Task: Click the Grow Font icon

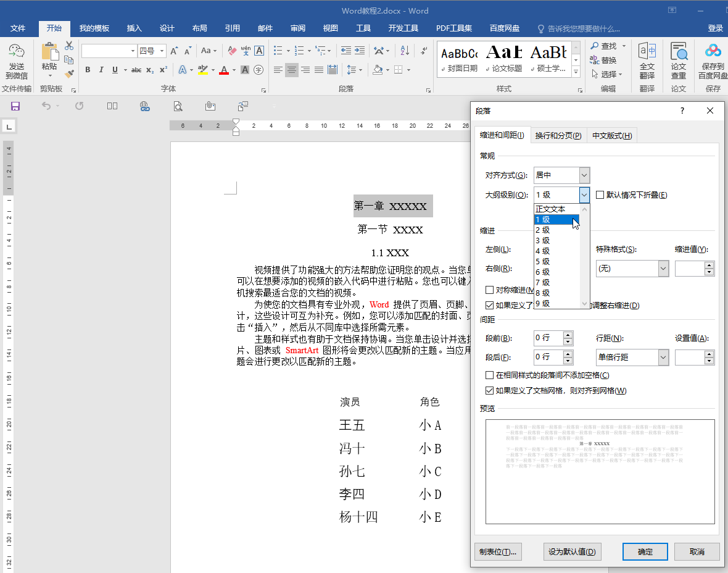Action: click(x=173, y=51)
